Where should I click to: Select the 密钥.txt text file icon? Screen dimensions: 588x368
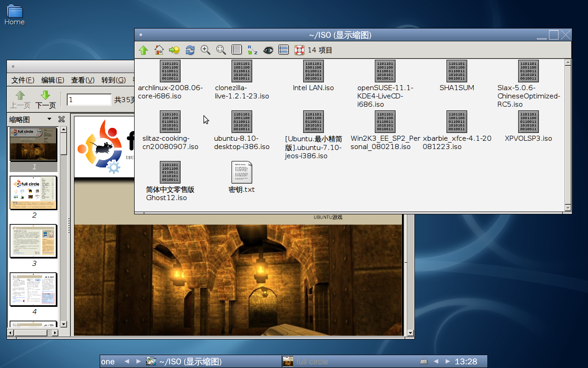(x=242, y=172)
